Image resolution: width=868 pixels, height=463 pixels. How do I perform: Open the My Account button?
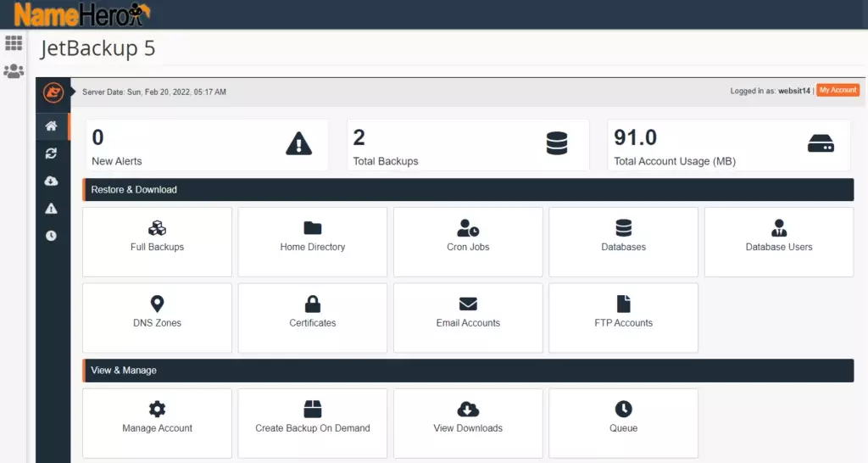tap(837, 91)
